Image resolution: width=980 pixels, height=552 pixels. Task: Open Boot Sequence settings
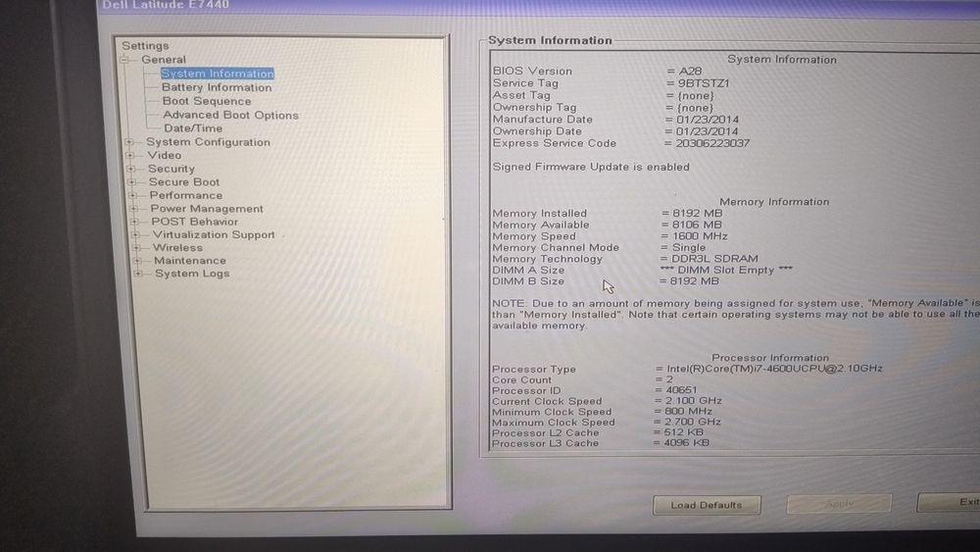click(206, 101)
